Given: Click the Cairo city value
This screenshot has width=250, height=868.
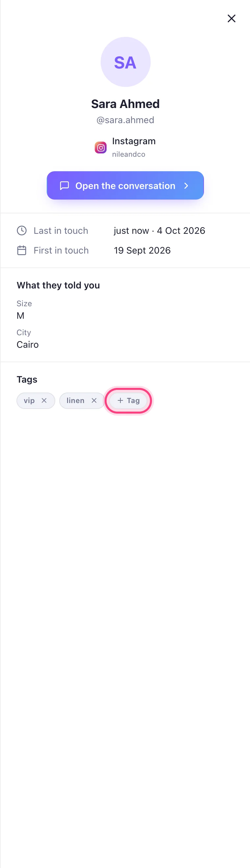Looking at the screenshot, I should pos(28,344).
